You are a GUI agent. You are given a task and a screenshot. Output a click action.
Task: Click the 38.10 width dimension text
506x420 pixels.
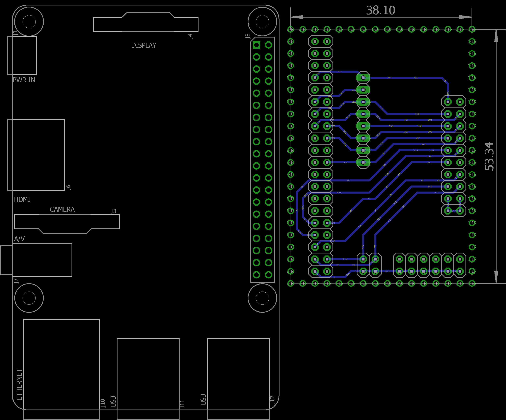tap(380, 10)
